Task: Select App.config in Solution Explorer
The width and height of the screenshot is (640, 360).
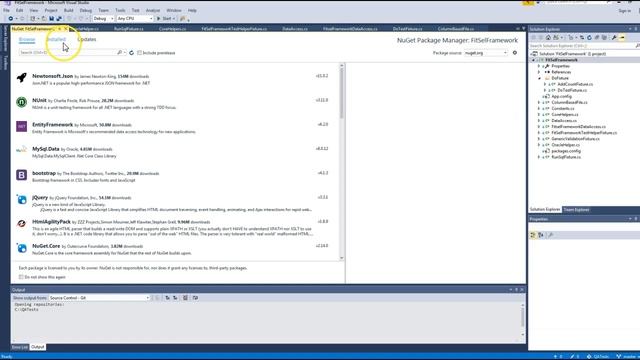Action: 561,96
